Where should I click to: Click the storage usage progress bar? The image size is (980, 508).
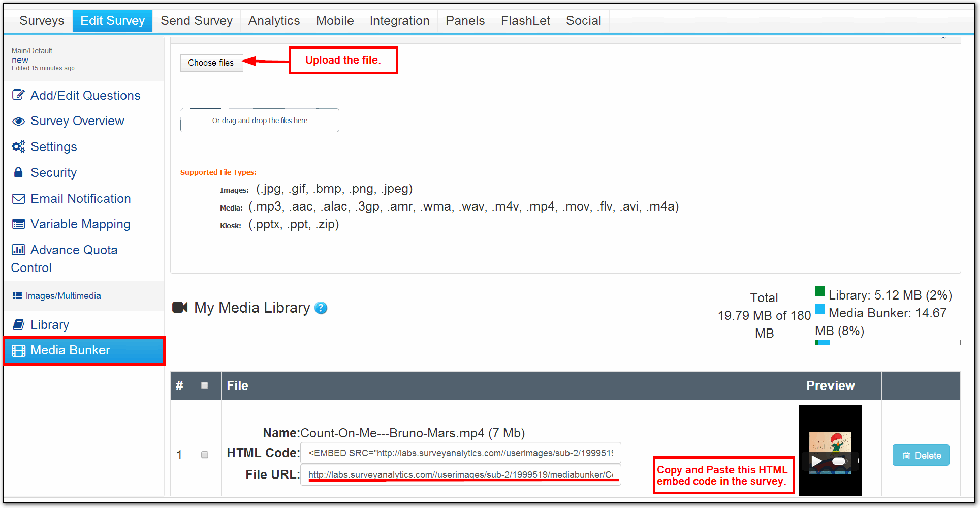click(887, 343)
